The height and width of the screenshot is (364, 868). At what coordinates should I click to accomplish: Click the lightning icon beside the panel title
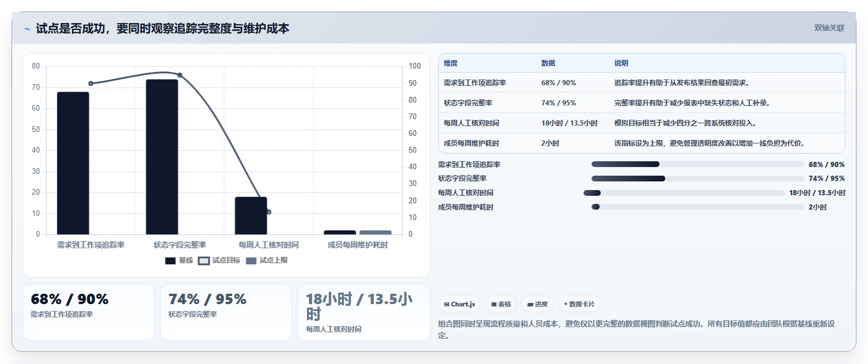point(27,29)
